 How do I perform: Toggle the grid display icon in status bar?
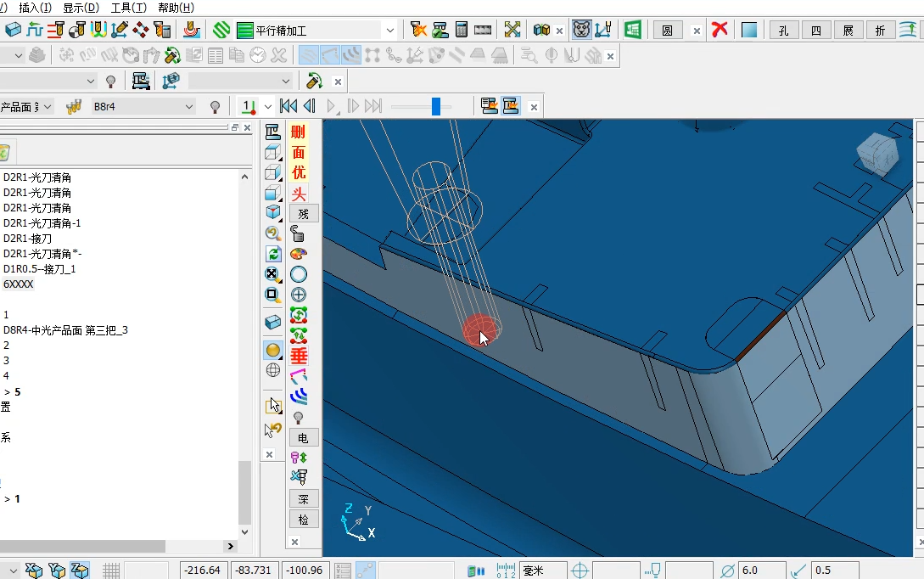pyautogui.click(x=111, y=571)
